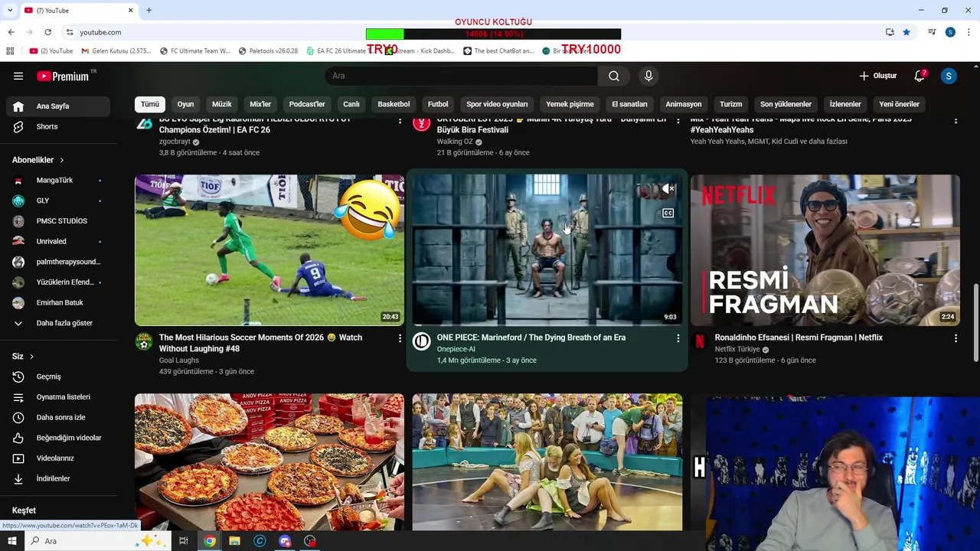Select the Müzik filter chip
The width and height of the screenshot is (980, 551).
pos(221,104)
